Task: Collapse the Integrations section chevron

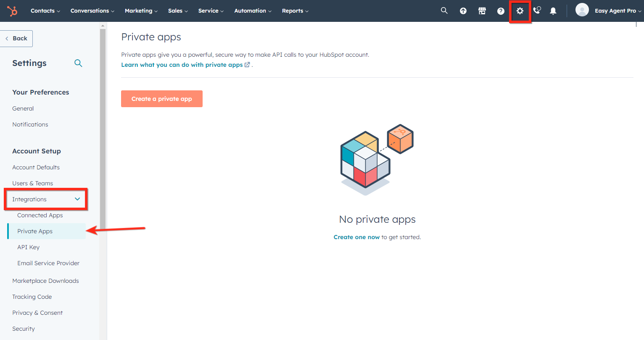Action: click(x=77, y=199)
